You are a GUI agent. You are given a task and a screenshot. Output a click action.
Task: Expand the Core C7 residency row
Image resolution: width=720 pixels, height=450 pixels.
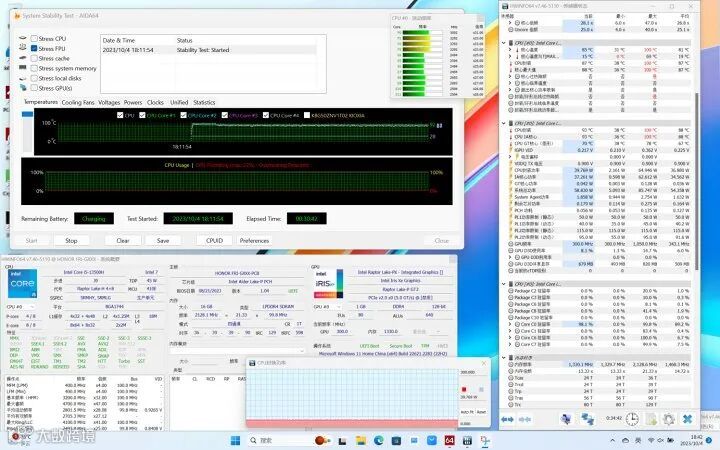(x=511, y=344)
